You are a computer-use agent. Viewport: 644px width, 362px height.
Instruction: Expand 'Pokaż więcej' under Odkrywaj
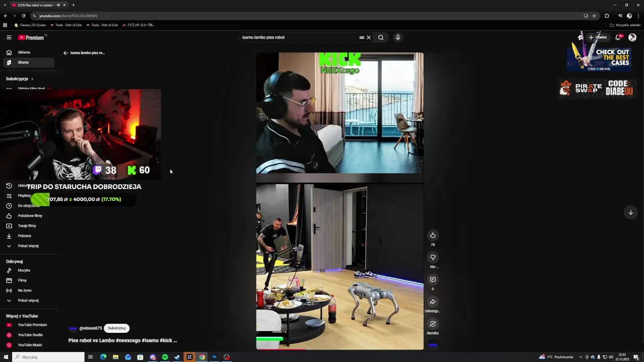pos(28,301)
